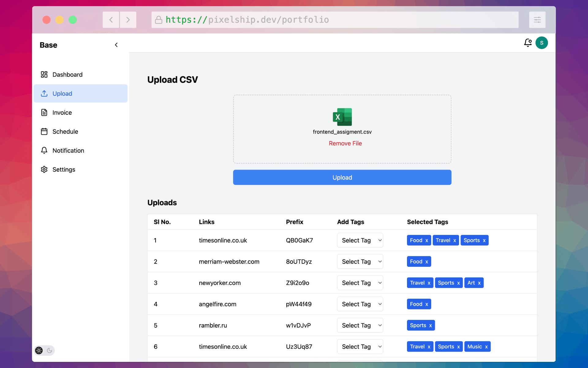Open the tag dropdown on the rambler.ru row

pyautogui.click(x=360, y=325)
